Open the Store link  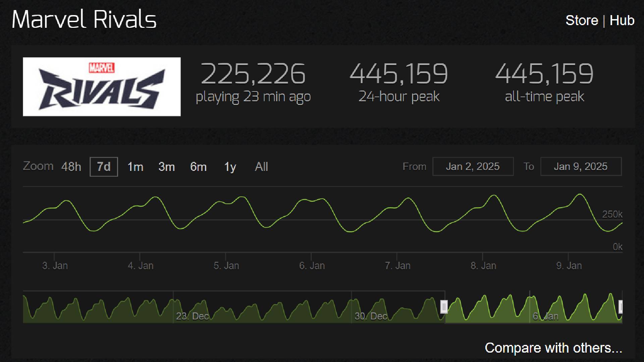pos(582,20)
